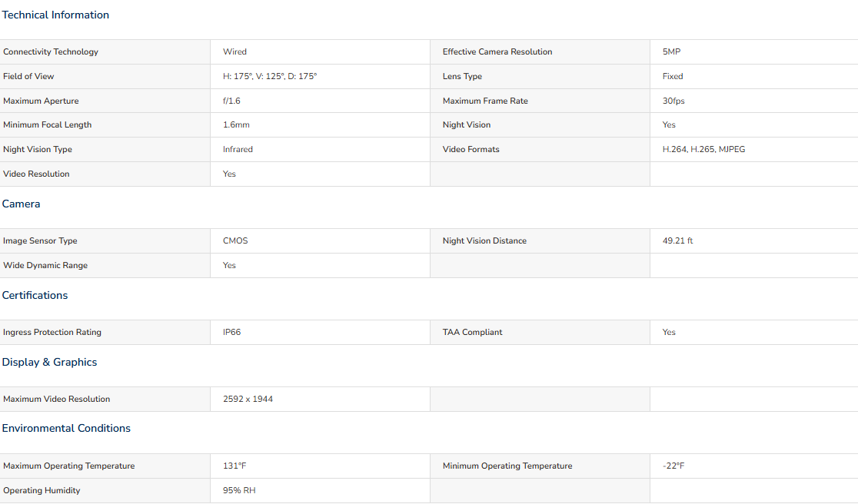Click the Display & Graphics heading
Screen dimensions: 858x504
tap(49, 362)
